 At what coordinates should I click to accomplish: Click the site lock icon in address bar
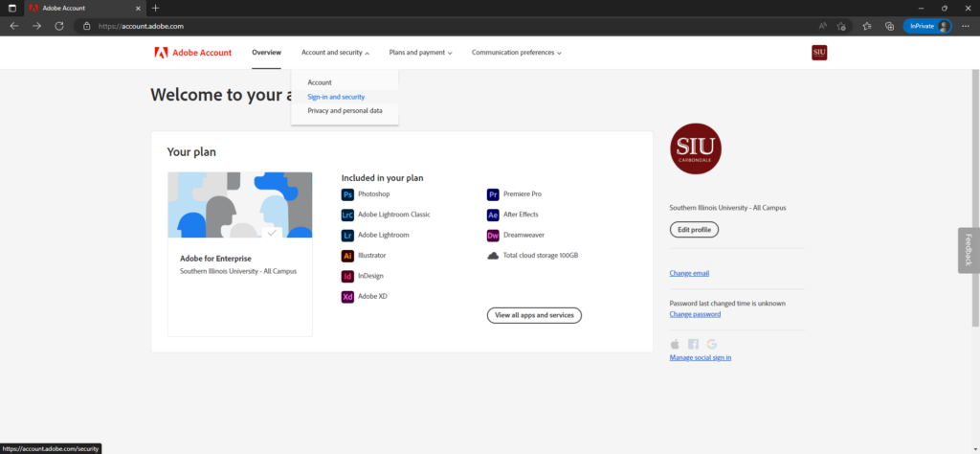tap(86, 26)
